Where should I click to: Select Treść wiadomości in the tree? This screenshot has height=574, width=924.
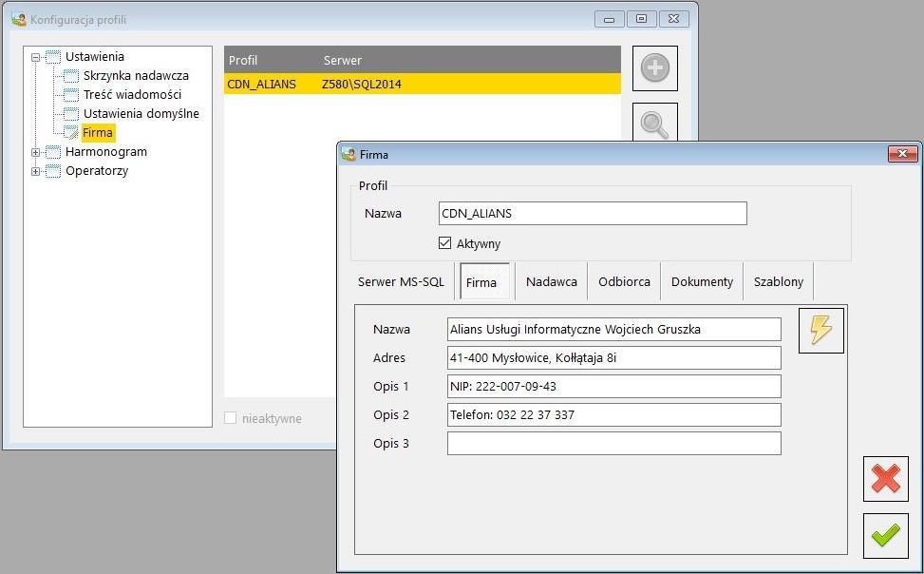(133, 95)
